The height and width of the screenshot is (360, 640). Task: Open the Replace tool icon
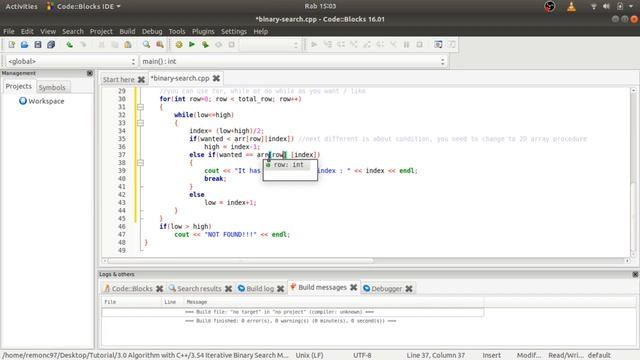point(160,44)
